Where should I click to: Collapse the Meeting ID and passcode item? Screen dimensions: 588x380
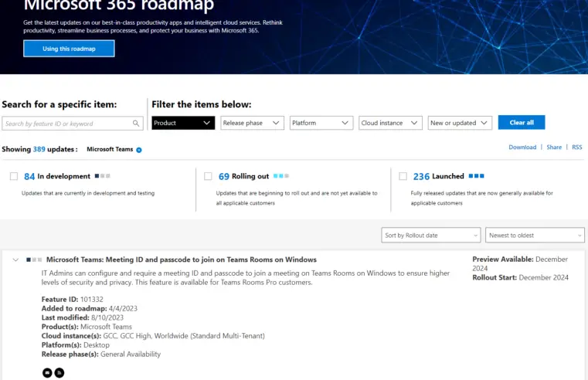[x=15, y=260]
